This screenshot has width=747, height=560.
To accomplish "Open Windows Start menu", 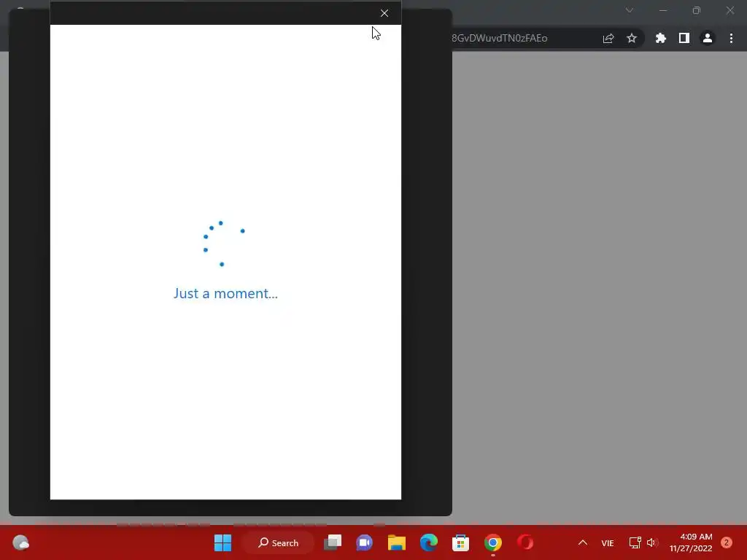I will [222, 542].
